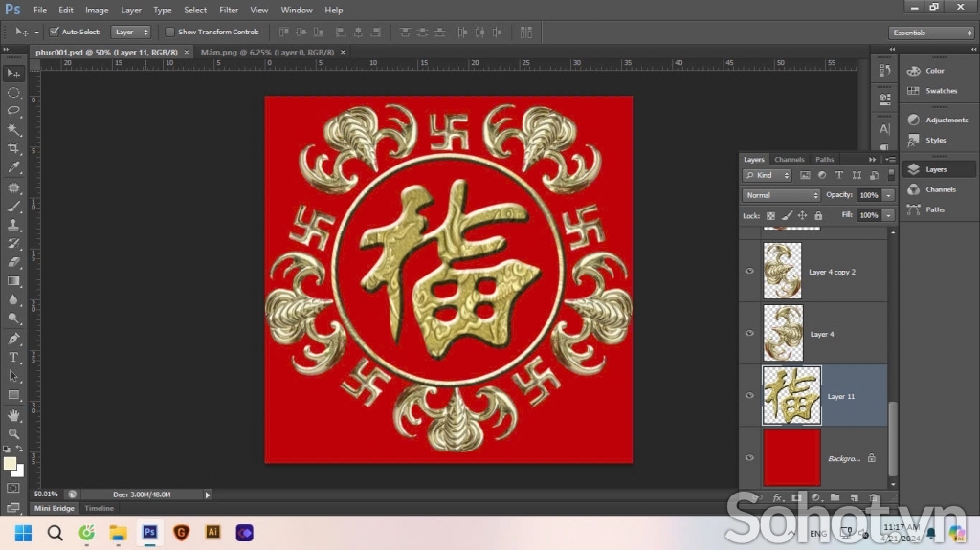This screenshot has width=980, height=550.
Task: Open the Layers panel flyout menu
Action: click(x=891, y=160)
